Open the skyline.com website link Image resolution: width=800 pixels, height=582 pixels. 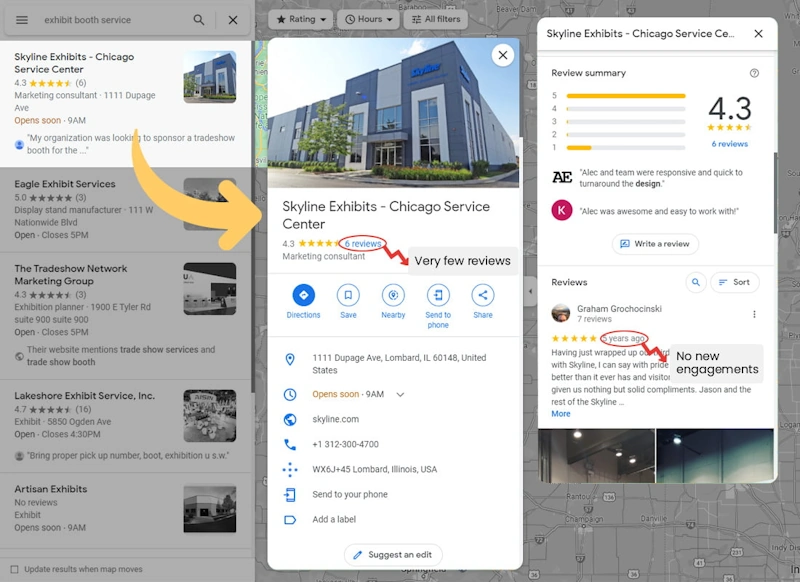(336, 419)
